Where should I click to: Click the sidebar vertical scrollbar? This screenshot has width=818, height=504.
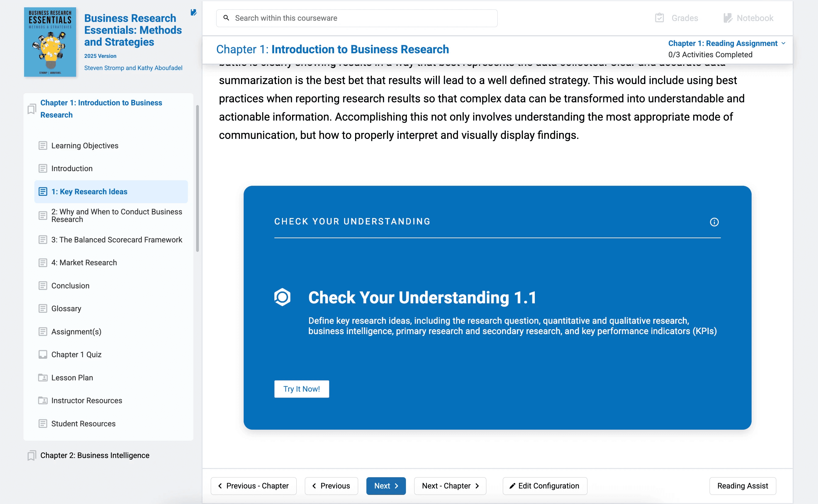(x=197, y=178)
